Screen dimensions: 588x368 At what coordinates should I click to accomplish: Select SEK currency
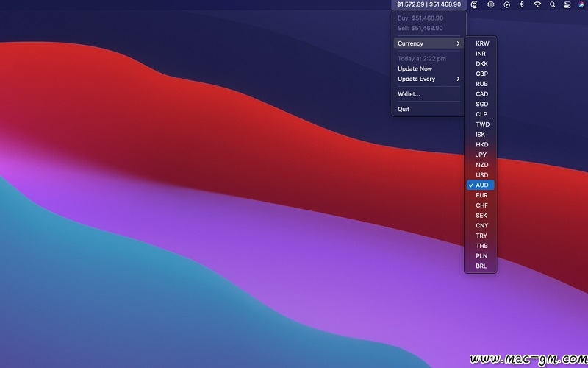(481, 216)
